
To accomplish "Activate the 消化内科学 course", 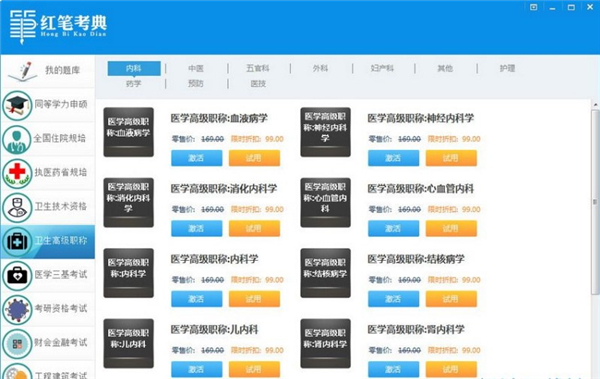I will [197, 229].
